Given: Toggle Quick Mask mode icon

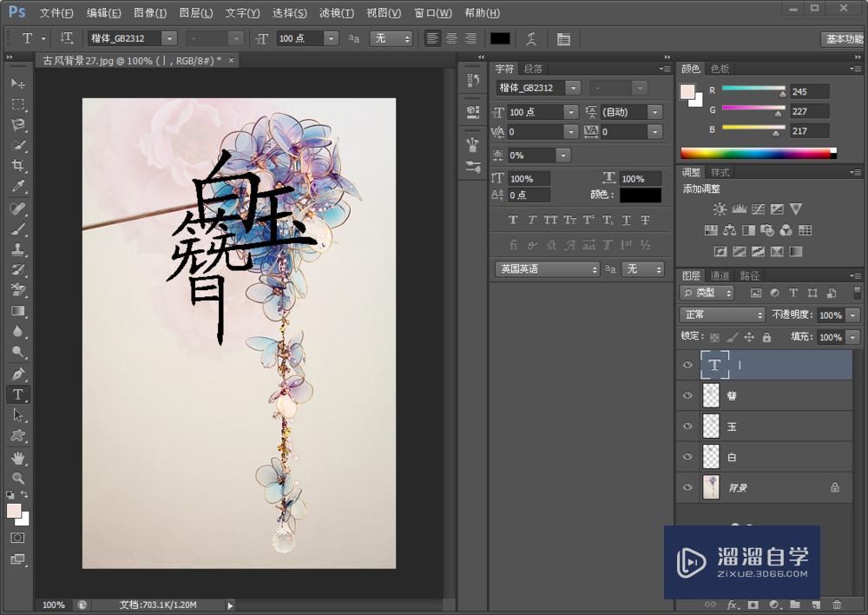Looking at the screenshot, I should click(17, 538).
